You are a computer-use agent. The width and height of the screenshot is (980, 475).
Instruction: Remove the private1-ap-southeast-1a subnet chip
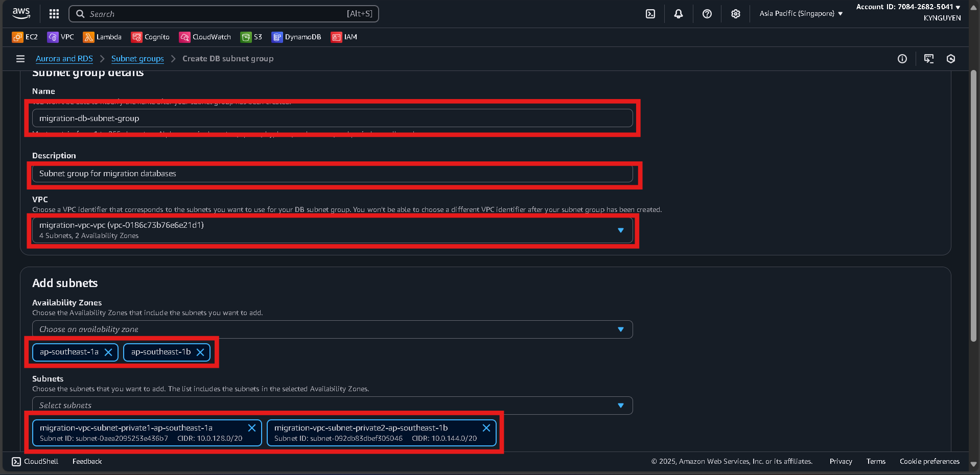click(252, 428)
